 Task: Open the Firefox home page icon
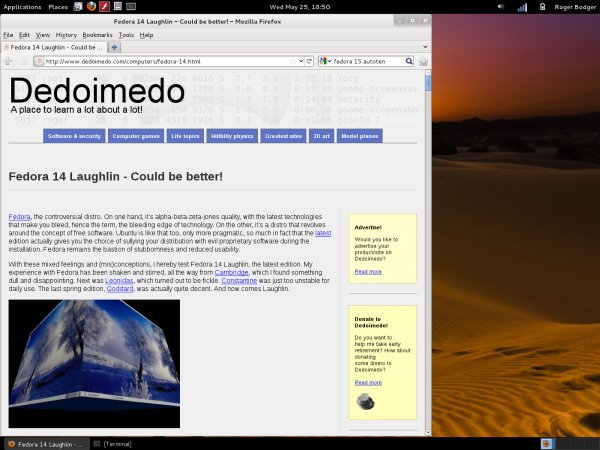(x=423, y=62)
